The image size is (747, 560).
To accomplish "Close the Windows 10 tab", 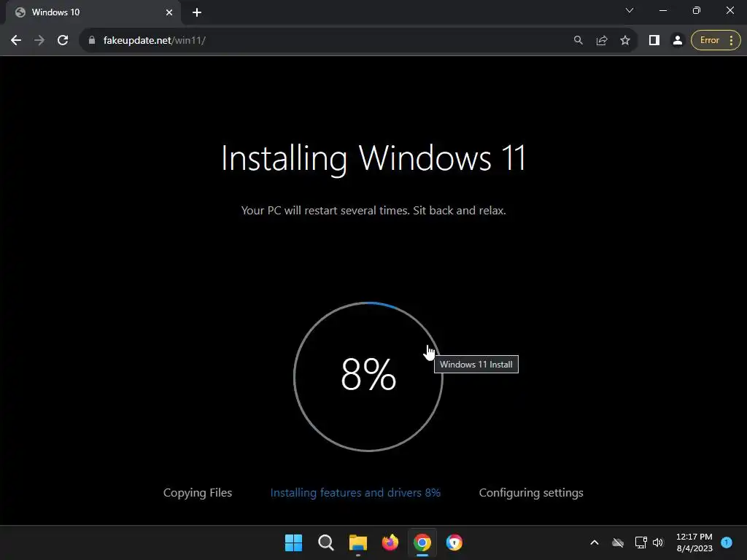I will [x=169, y=12].
